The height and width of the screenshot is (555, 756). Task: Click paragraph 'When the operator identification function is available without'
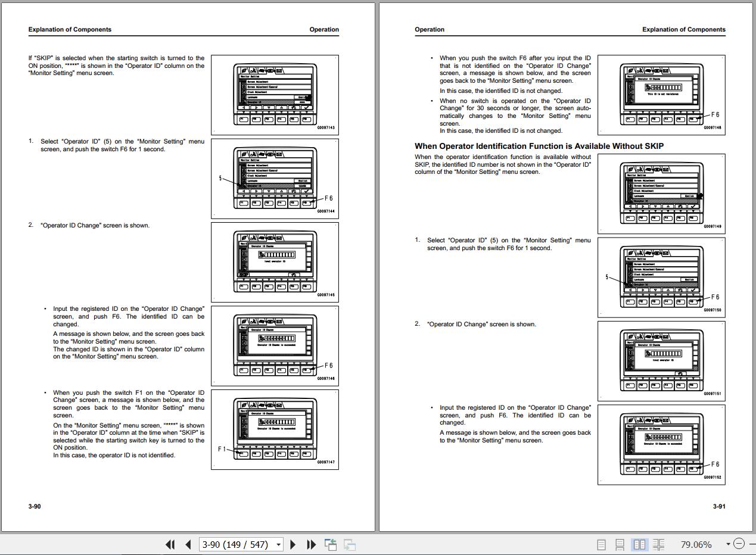coord(503,164)
